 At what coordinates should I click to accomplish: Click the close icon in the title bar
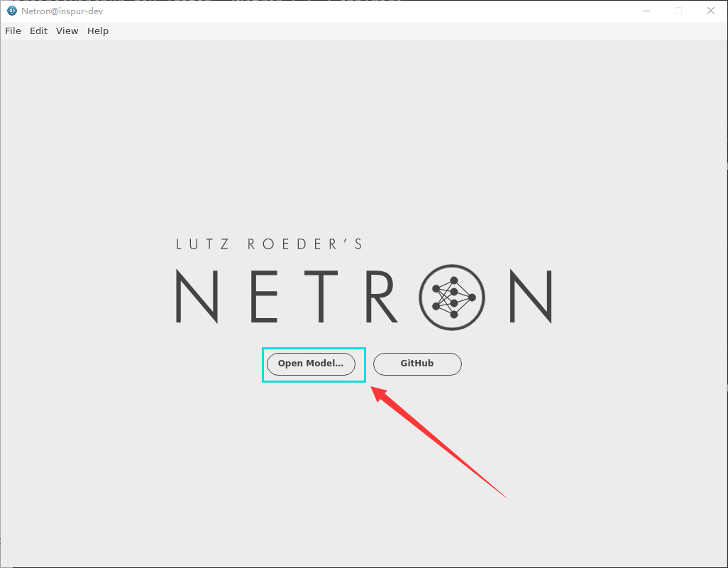coord(711,11)
